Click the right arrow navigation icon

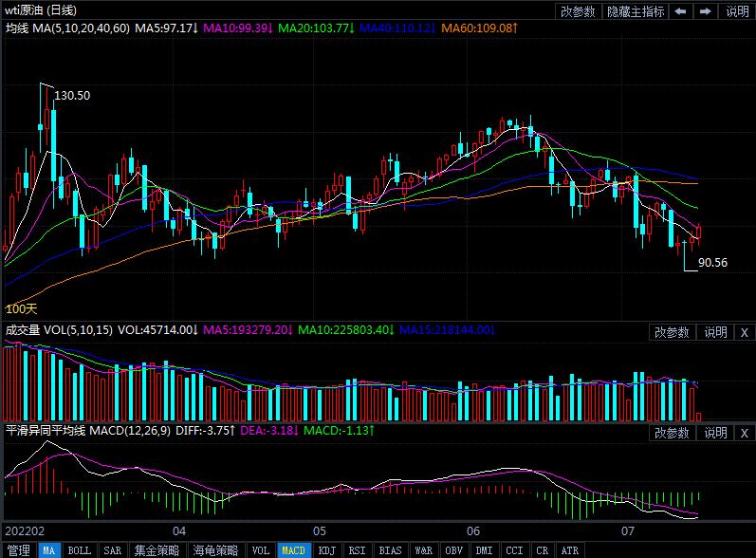click(x=706, y=11)
